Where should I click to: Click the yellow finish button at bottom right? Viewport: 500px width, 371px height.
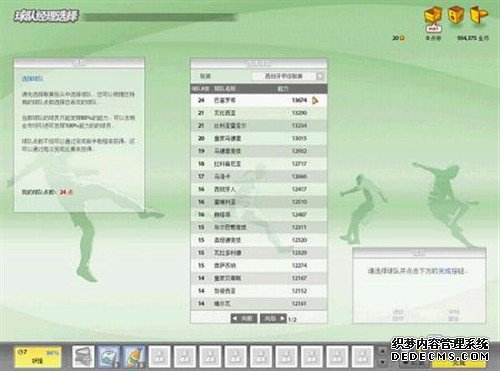click(x=460, y=363)
